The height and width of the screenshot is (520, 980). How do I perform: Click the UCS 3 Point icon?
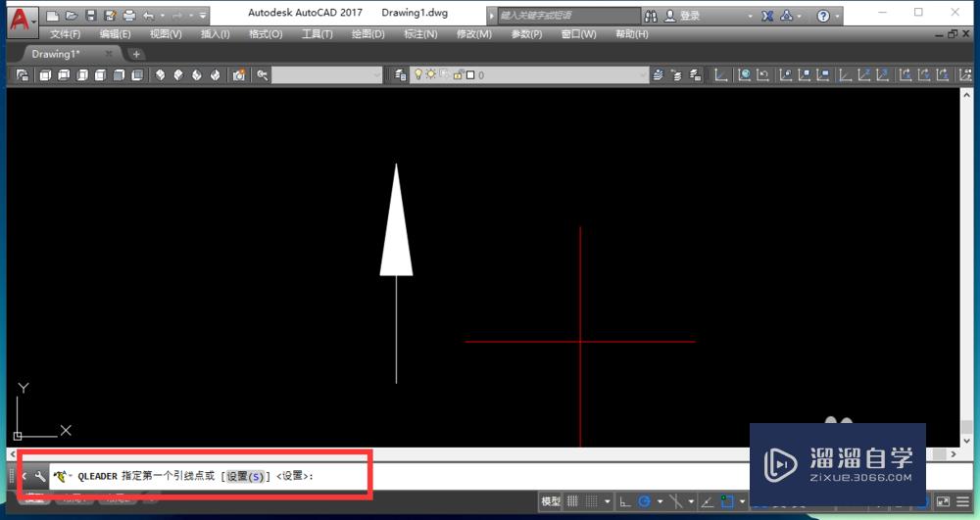(x=883, y=74)
